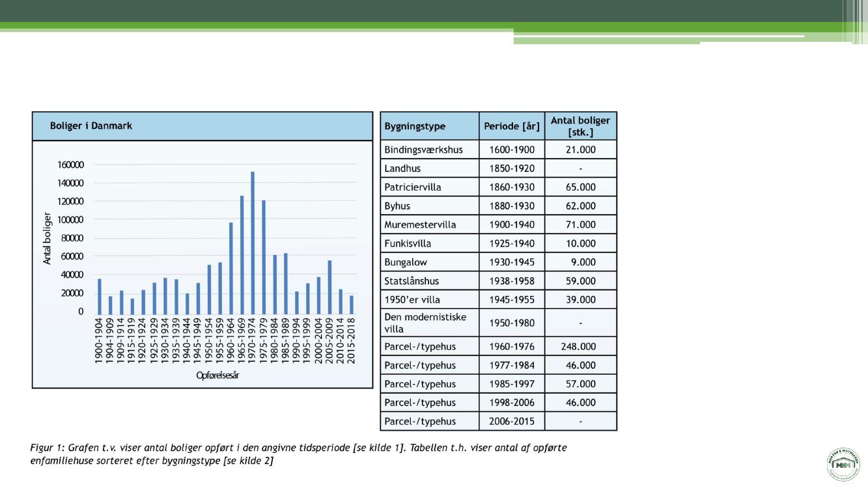Image resolution: width=868 pixels, height=488 pixels.
Task: Click the 1940-1944 x-axis label
Action: 188,340
